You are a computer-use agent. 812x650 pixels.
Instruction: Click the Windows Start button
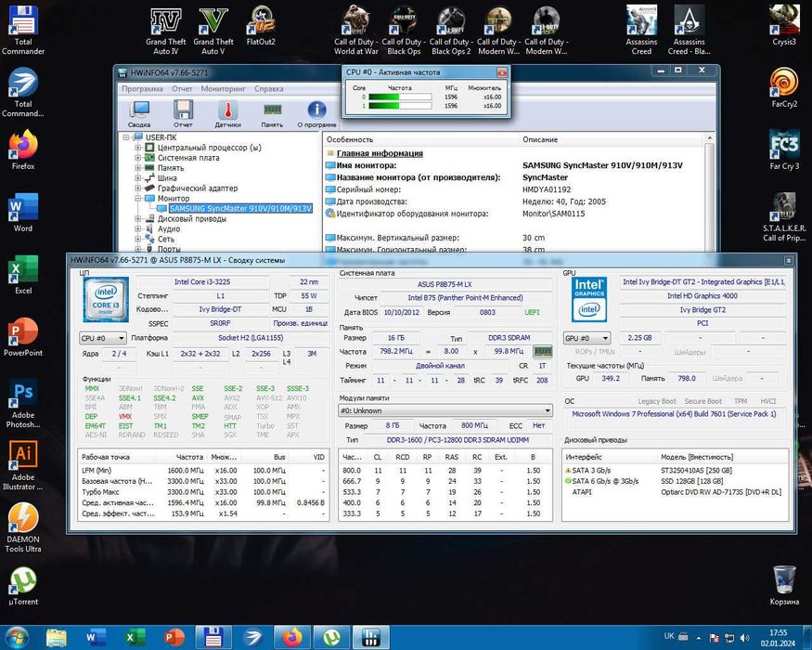(x=17, y=637)
